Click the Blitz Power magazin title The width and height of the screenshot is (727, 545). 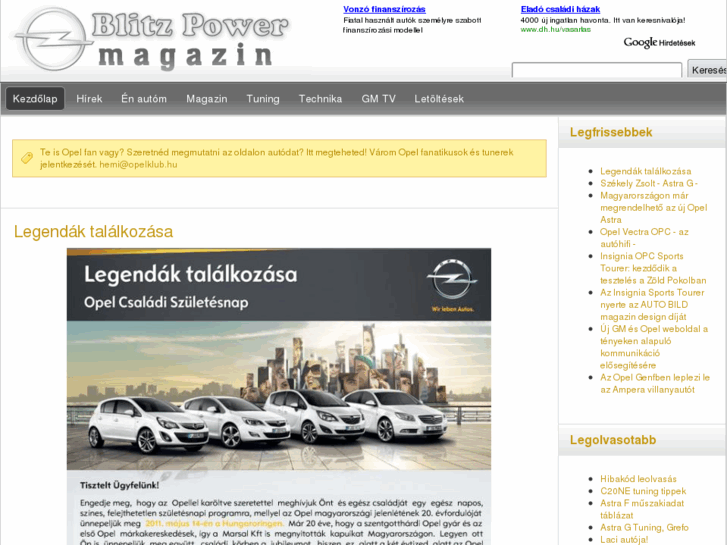[189, 39]
